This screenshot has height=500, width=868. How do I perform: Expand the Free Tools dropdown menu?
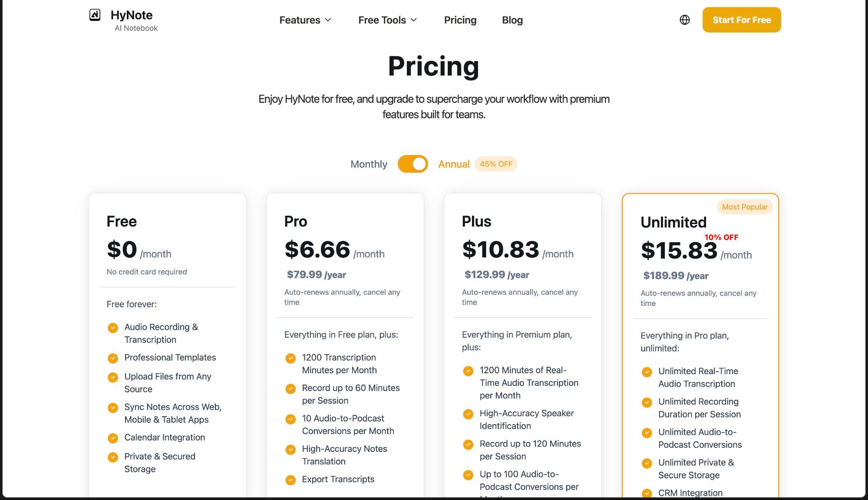click(382, 20)
